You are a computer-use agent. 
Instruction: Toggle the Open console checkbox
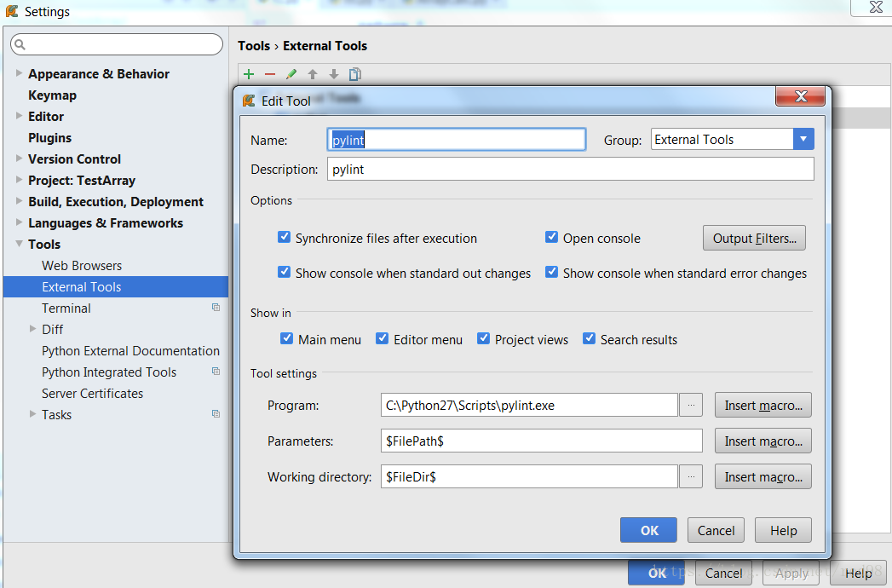(551, 237)
